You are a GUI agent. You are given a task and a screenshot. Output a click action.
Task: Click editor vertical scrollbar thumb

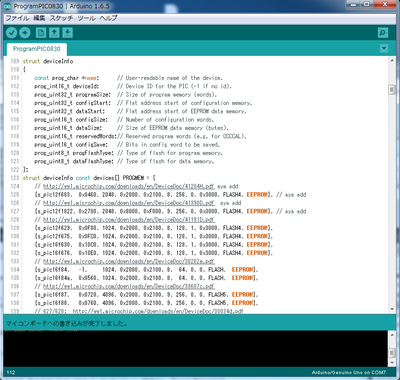tap(392, 90)
